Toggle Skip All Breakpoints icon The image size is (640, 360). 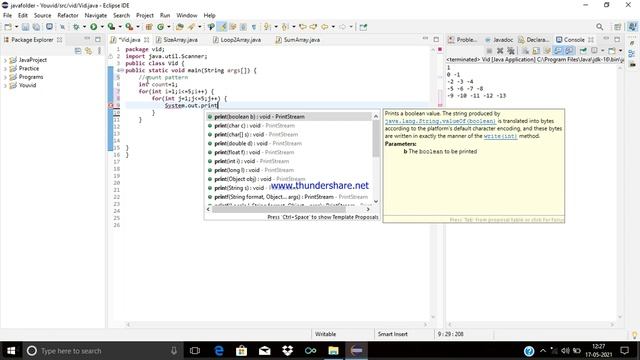coord(62,27)
